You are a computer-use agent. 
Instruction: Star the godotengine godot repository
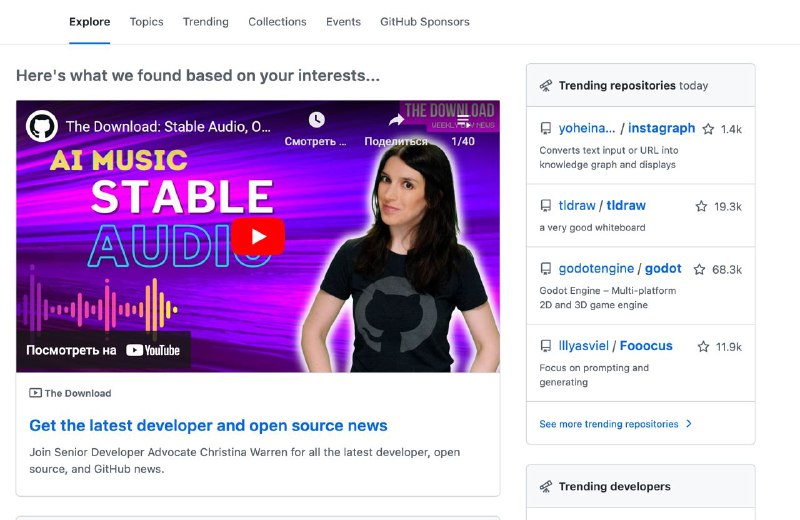click(x=699, y=269)
